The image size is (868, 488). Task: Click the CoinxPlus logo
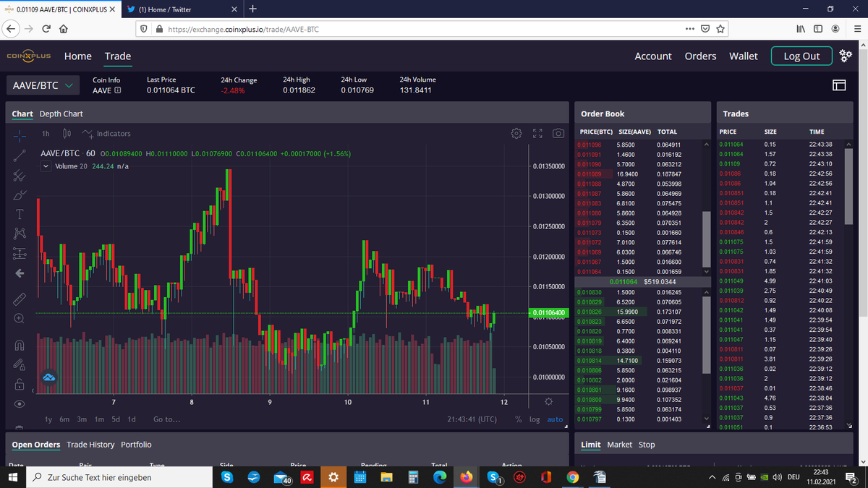tap(29, 56)
